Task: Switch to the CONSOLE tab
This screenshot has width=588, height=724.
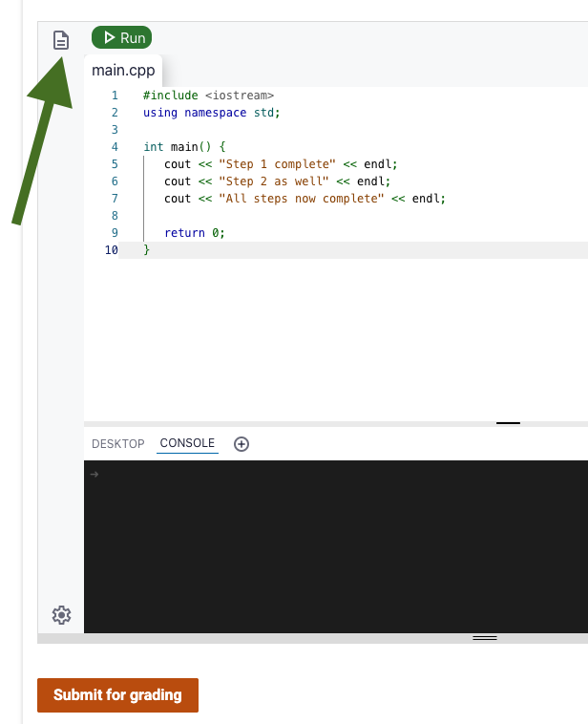Action: pos(187,443)
